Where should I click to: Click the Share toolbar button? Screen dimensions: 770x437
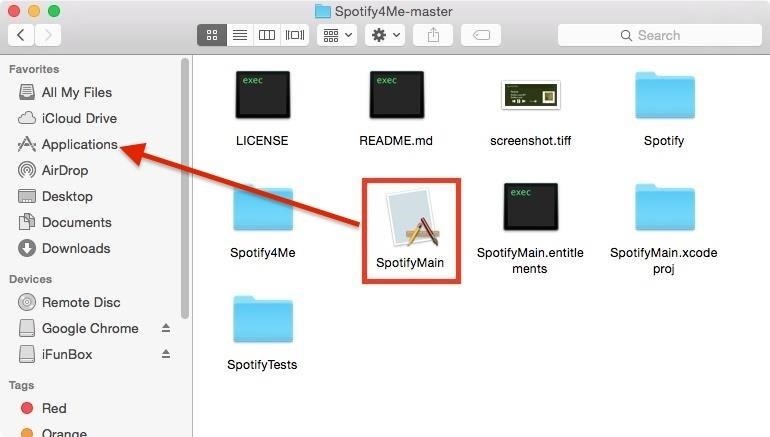click(x=433, y=35)
